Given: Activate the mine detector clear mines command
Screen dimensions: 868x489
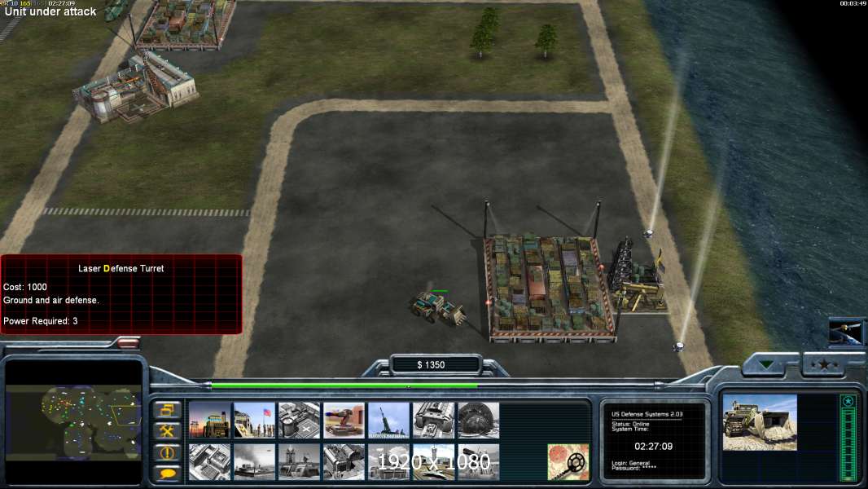Looking at the screenshot, I should pos(568,462).
